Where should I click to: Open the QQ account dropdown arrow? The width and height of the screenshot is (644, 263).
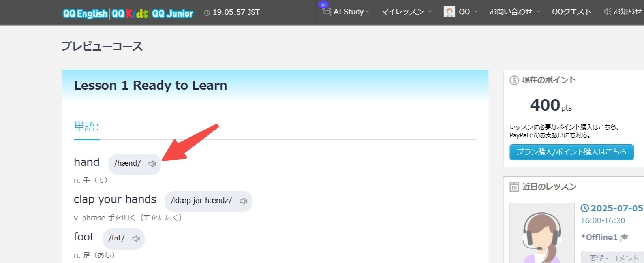(476, 12)
